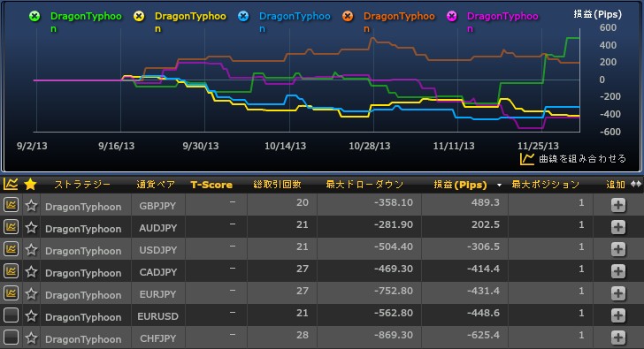Viewport: 644px width, 349px height.
Task: Remove the orange DragonTyphoon curve from chart
Action: (x=348, y=17)
